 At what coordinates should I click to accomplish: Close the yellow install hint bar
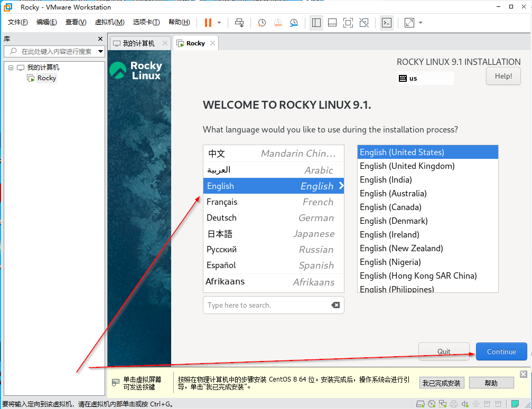click(524, 374)
